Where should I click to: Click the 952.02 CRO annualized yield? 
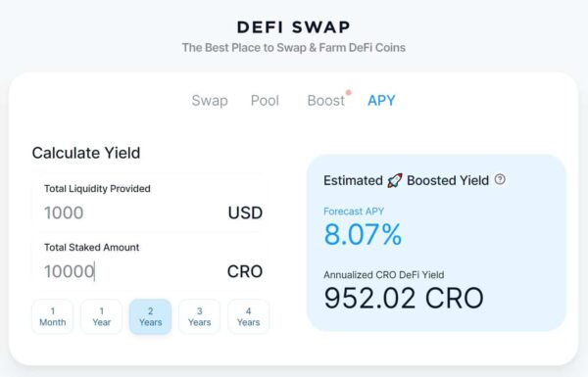pos(404,299)
